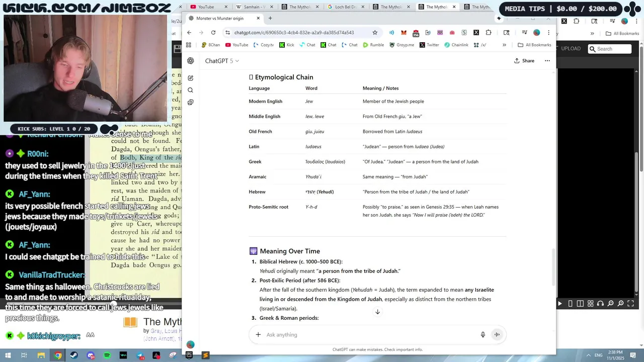Viewport: 644px width, 362px height.
Task: Click the library icon in ChatGPT sidebar
Action: coord(191,102)
